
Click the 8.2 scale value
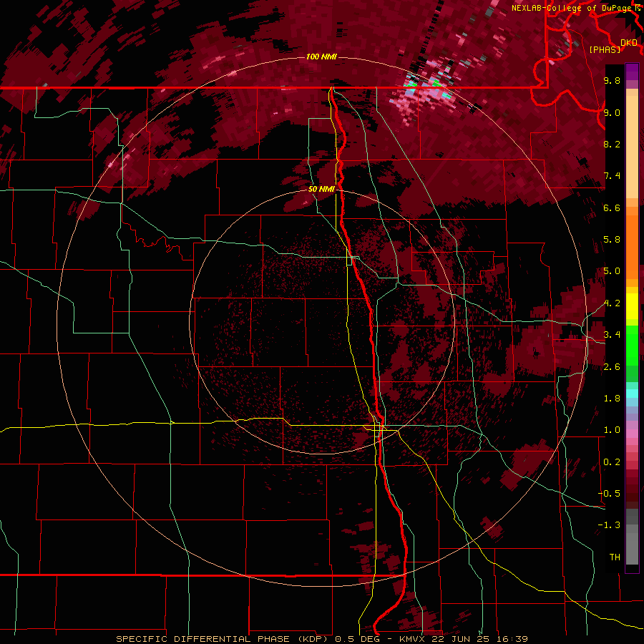click(x=612, y=144)
